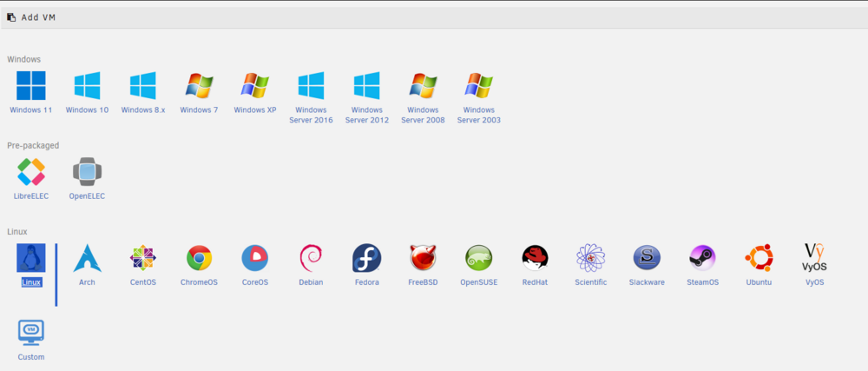Image resolution: width=868 pixels, height=371 pixels.
Task: Select the VyOS icon
Action: 815,258
